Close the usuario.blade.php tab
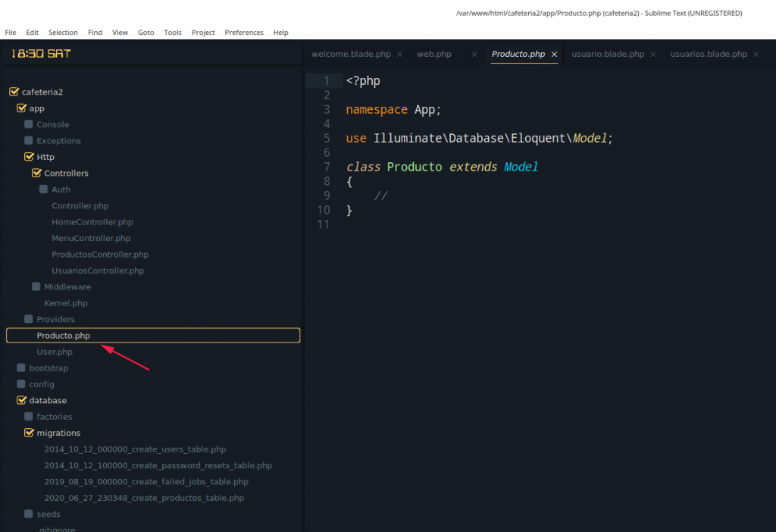This screenshot has height=532, width=776. click(653, 55)
